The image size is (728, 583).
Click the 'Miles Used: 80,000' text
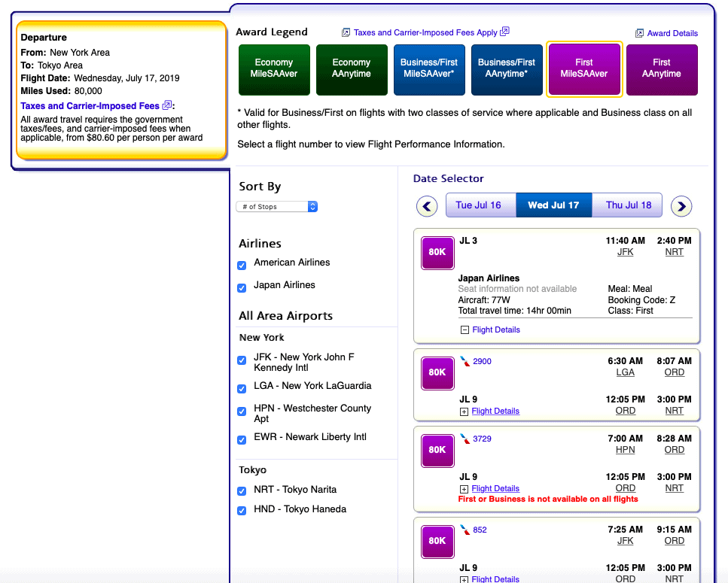click(x=61, y=91)
